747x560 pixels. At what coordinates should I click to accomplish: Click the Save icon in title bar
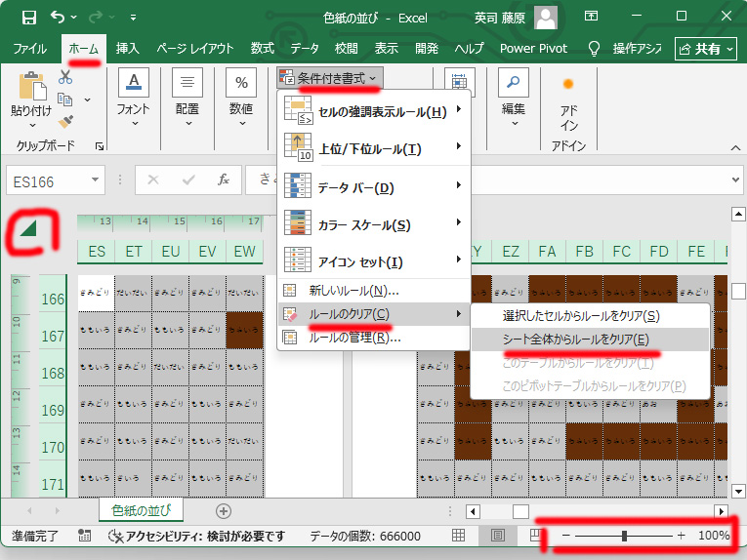pyautogui.click(x=28, y=17)
